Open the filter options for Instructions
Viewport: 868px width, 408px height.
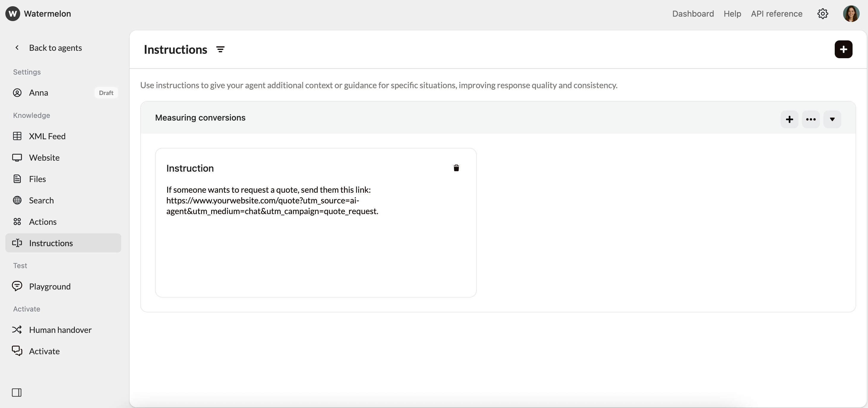tap(220, 49)
